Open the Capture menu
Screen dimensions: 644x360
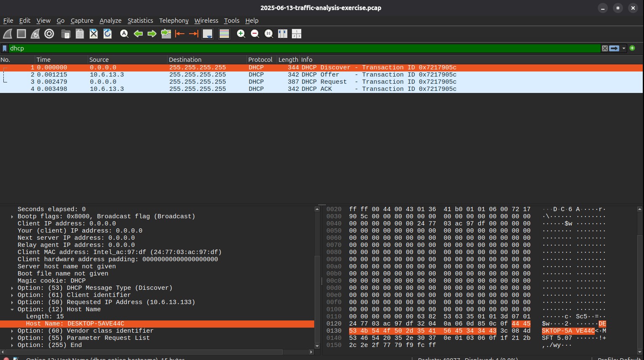82,21
